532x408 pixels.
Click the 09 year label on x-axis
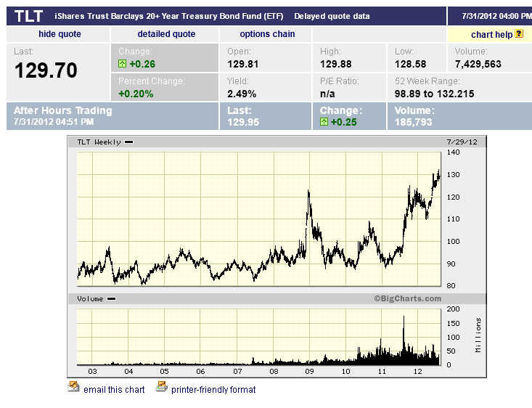(309, 371)
